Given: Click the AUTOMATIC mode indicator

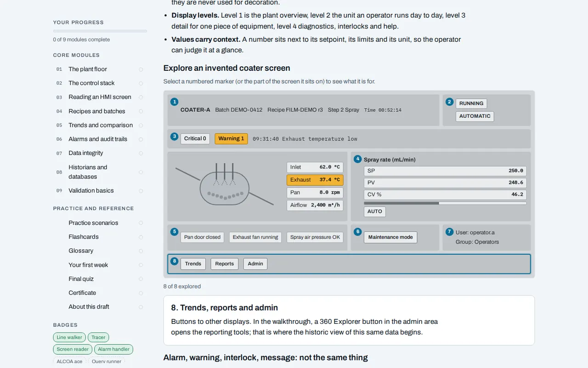Looking at the screenshot, I should coord(475,116).
